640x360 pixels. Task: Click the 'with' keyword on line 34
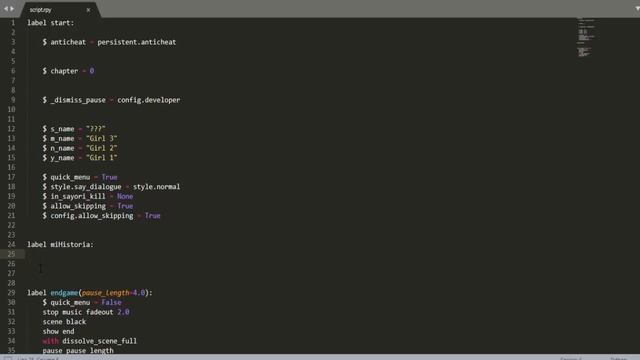click(51, 341)
